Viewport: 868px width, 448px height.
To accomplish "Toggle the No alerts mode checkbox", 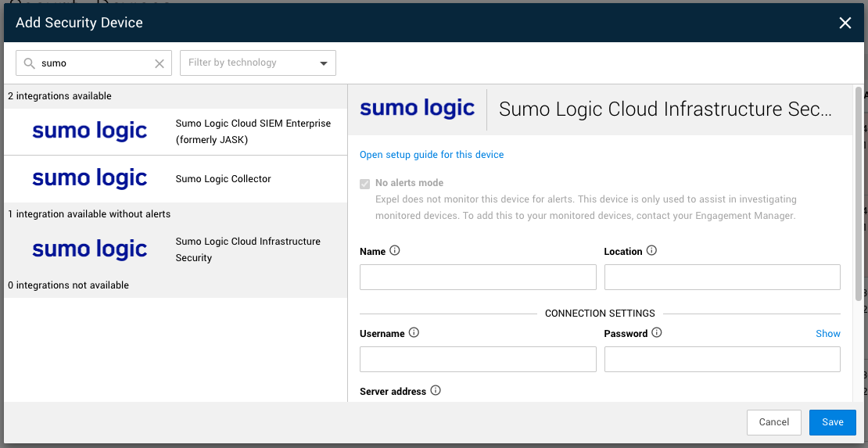I will pos(365,184).
